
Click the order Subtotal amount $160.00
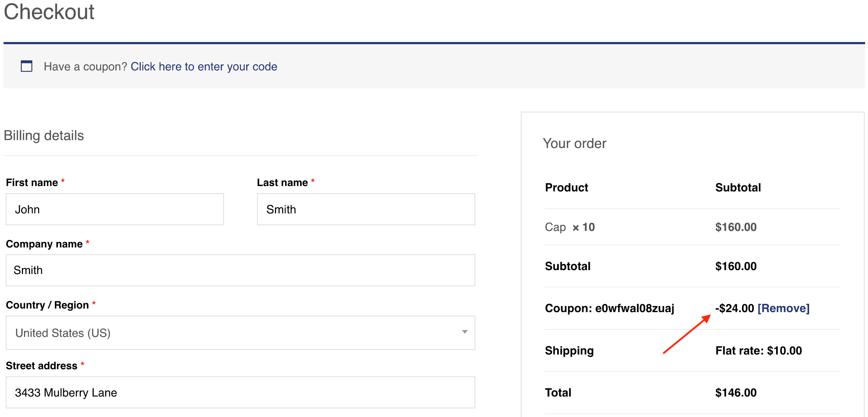(736, 266)
